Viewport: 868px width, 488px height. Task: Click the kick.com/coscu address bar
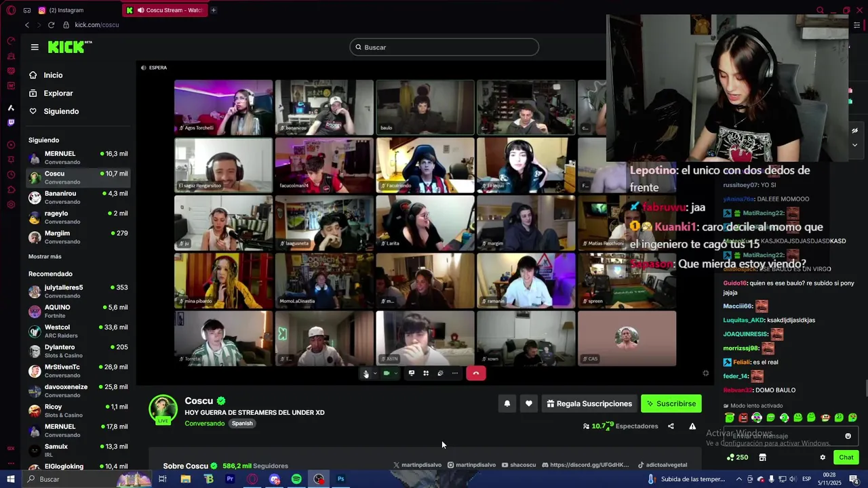97,25
